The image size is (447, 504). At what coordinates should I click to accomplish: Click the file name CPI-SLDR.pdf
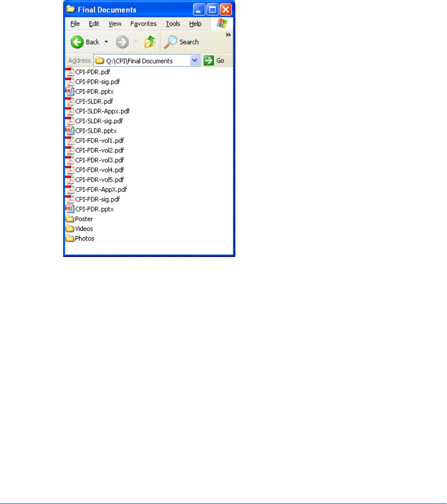click(x=94, y=101)
